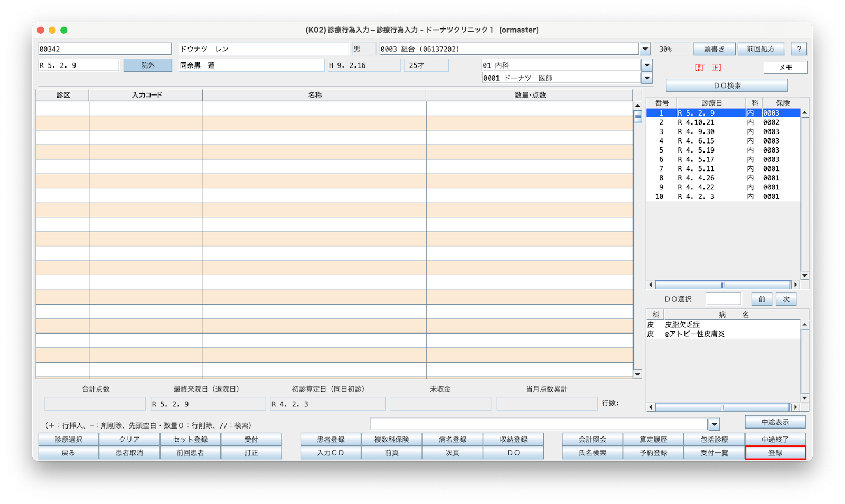Toggle the 院外 button

click(x=148, y=65)
